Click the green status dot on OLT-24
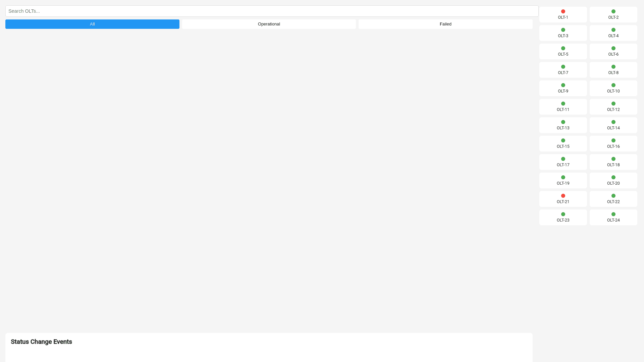The width and height of the screenshot is (644, 362). pos(613,214)
